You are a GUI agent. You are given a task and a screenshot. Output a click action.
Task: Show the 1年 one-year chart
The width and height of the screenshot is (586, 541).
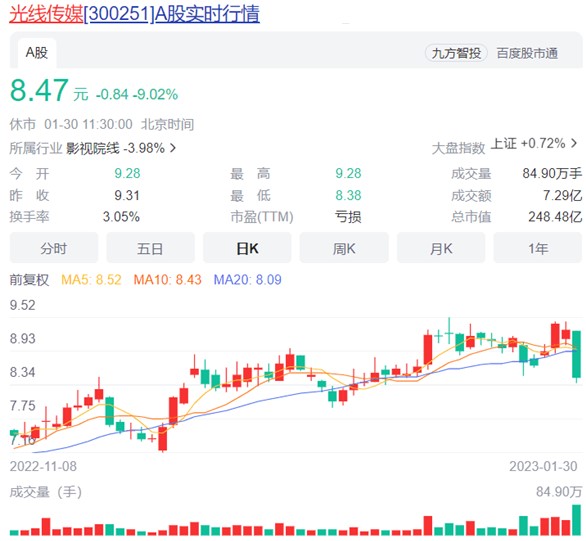(538, 248)
